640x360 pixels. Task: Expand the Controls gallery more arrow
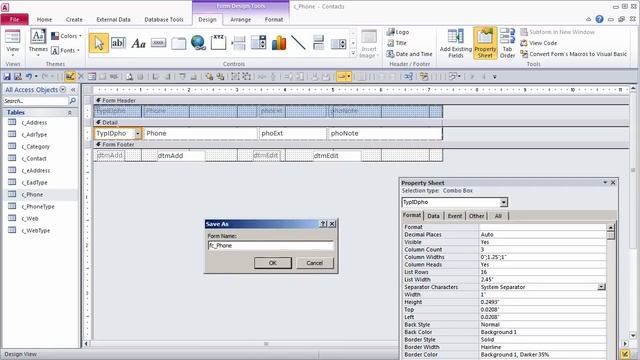pos(353,53)
